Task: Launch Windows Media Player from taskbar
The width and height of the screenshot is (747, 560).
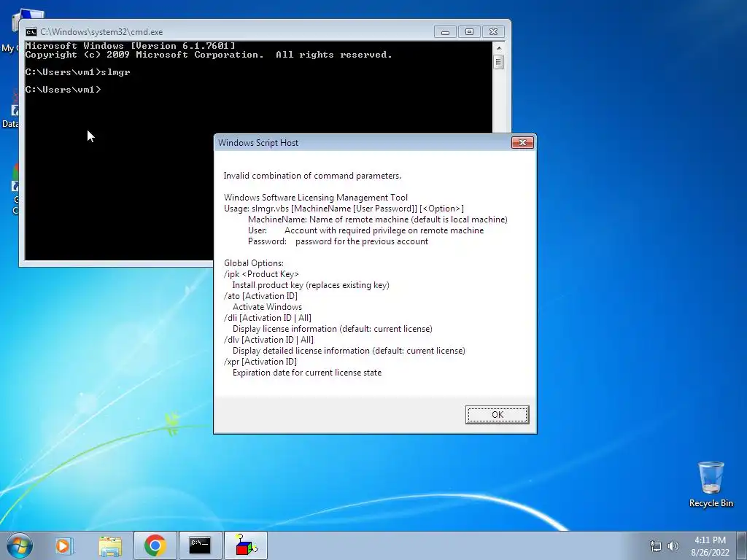Action: coord(63,545)
